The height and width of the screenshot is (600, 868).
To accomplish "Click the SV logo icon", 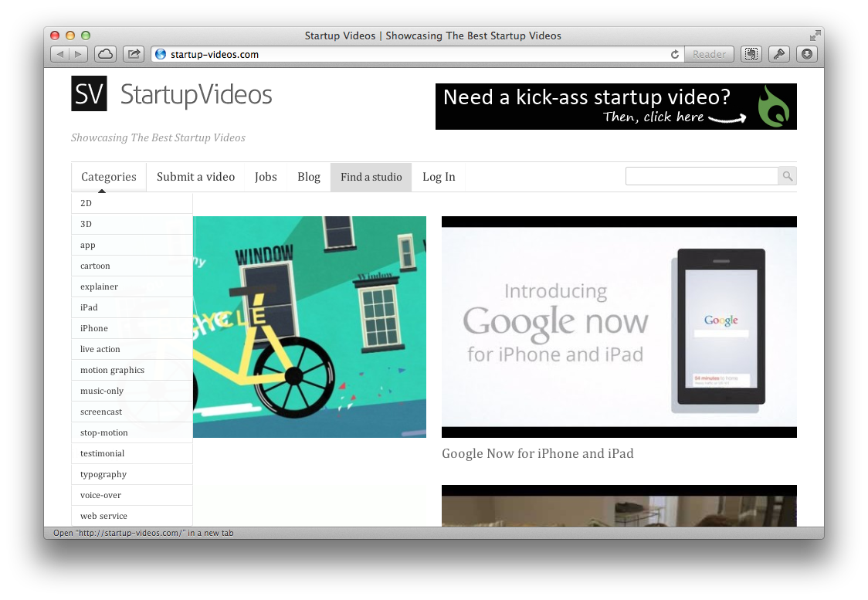I will click(x=89, y=94).
